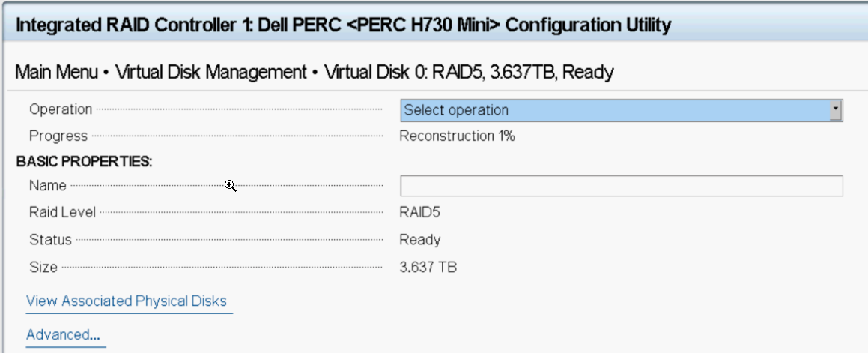
Task: Click the Ready status value
Action: tap(420, 240)
